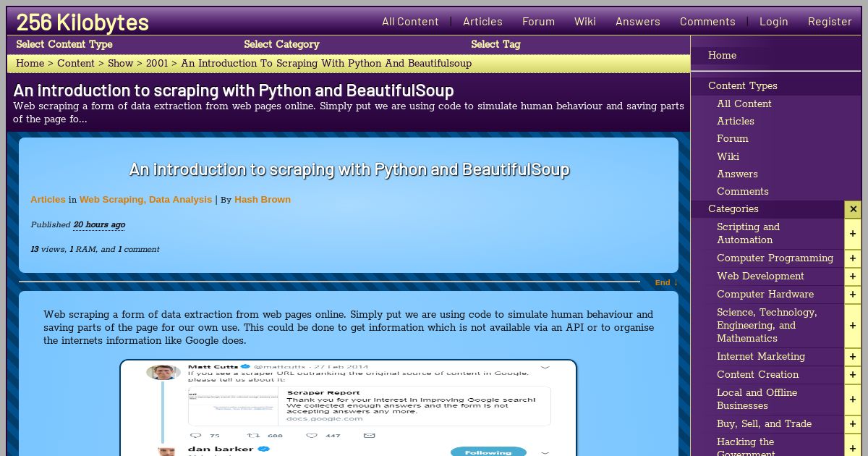Open Comments in the top navigation
Screen dimensions: 868x456
coord(707,22)
